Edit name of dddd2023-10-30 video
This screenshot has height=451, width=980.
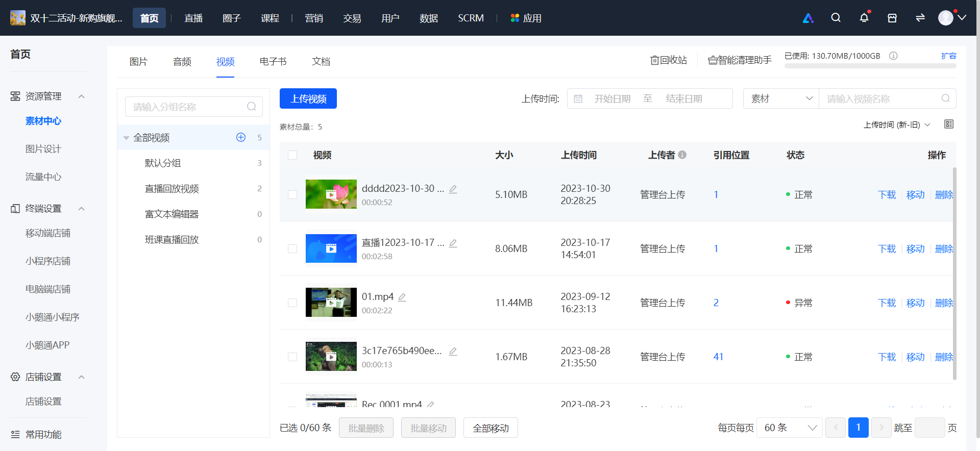(x=453, y=189)
